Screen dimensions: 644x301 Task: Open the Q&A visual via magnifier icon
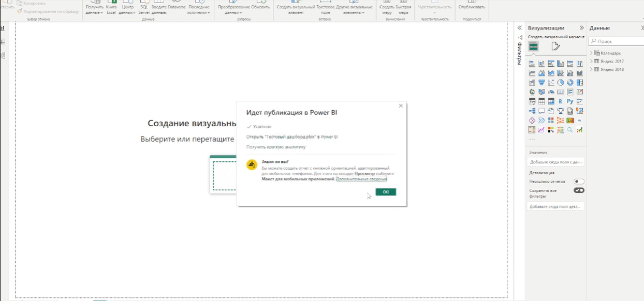pos(570,129)
